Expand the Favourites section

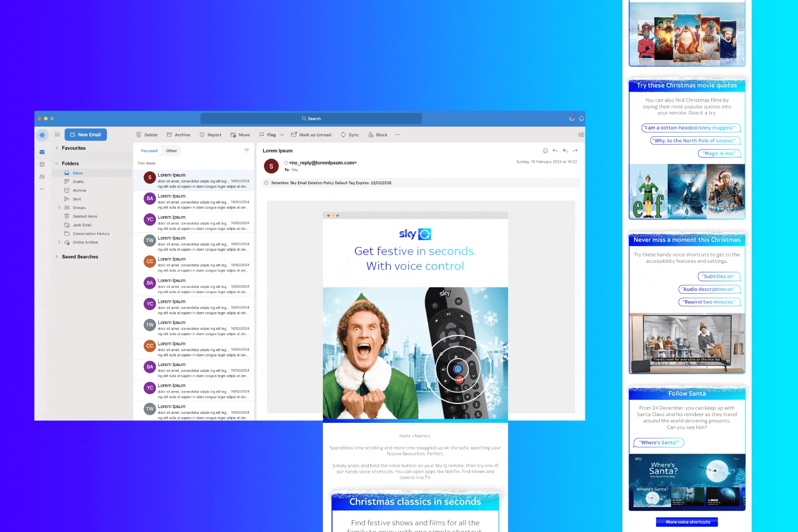(57, 148)
